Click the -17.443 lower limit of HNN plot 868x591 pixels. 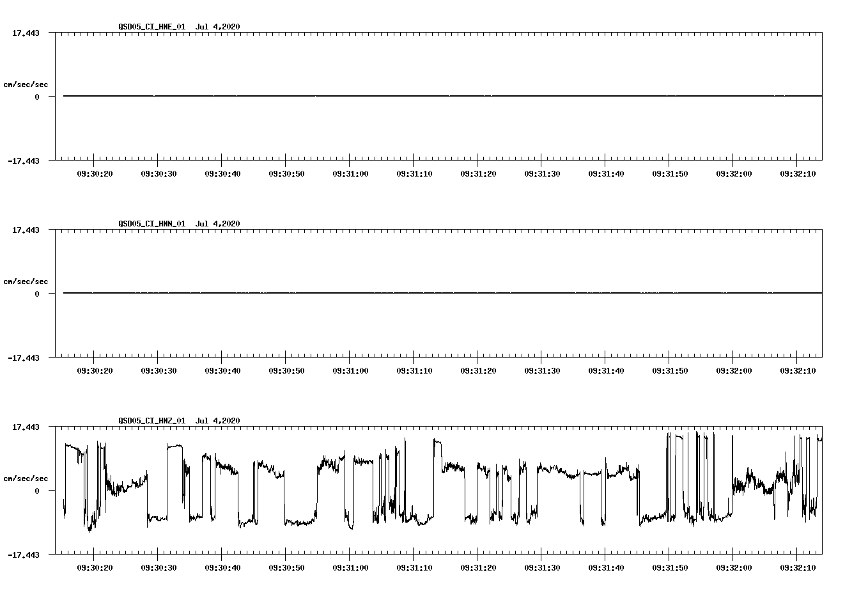(24, 358)
